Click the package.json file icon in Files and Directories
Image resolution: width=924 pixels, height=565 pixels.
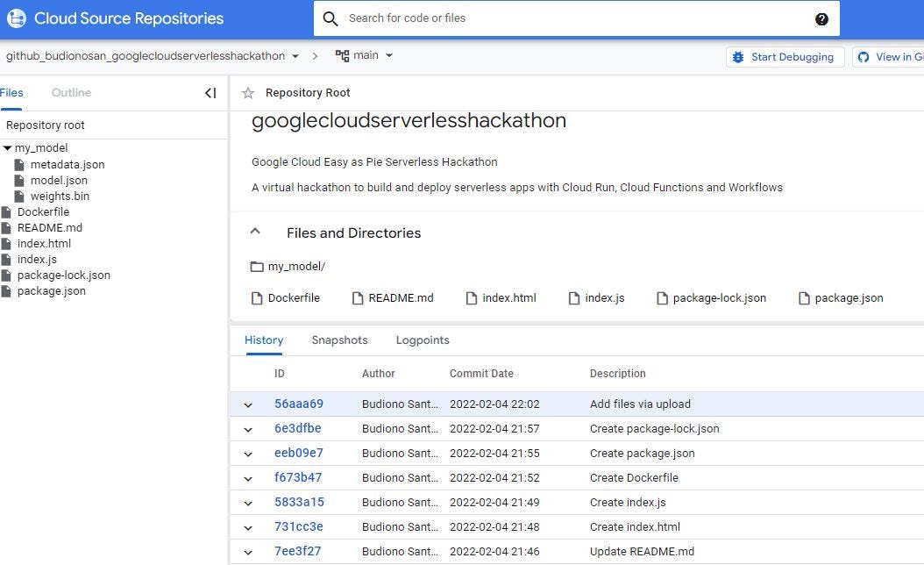(804, 298)
